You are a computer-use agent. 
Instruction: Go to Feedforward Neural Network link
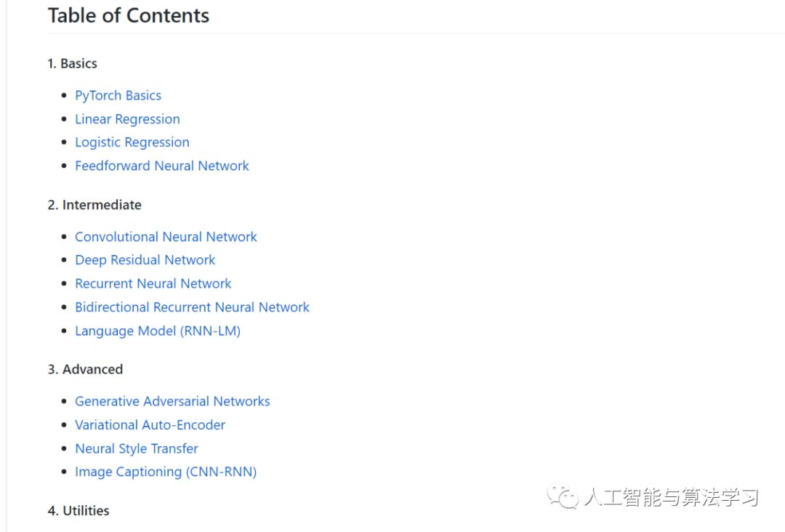pos(161,166)
